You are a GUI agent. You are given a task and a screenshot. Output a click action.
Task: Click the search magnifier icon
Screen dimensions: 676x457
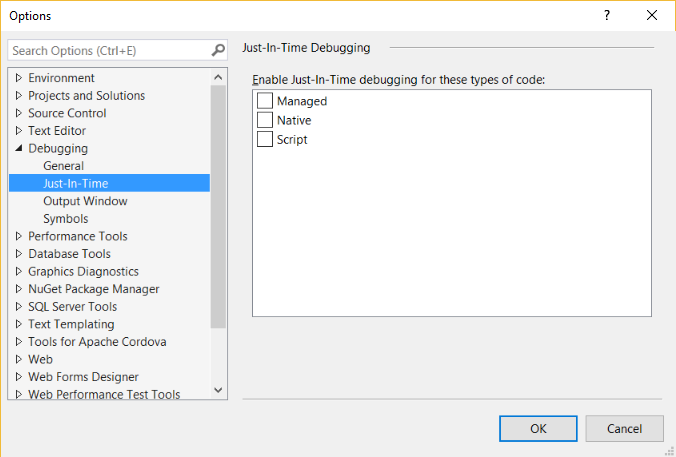point(218,50)
